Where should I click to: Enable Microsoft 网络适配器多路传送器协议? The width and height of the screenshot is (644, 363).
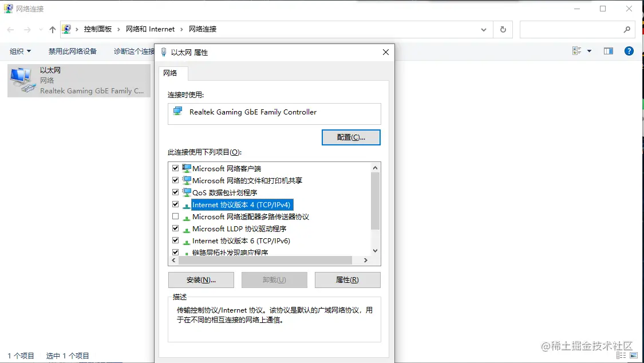[175, 216]
